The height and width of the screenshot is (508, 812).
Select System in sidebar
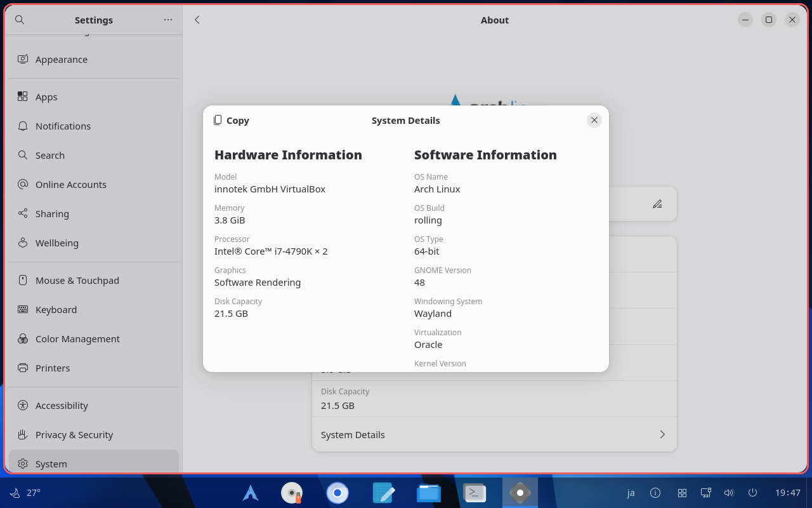click(94, 462)
